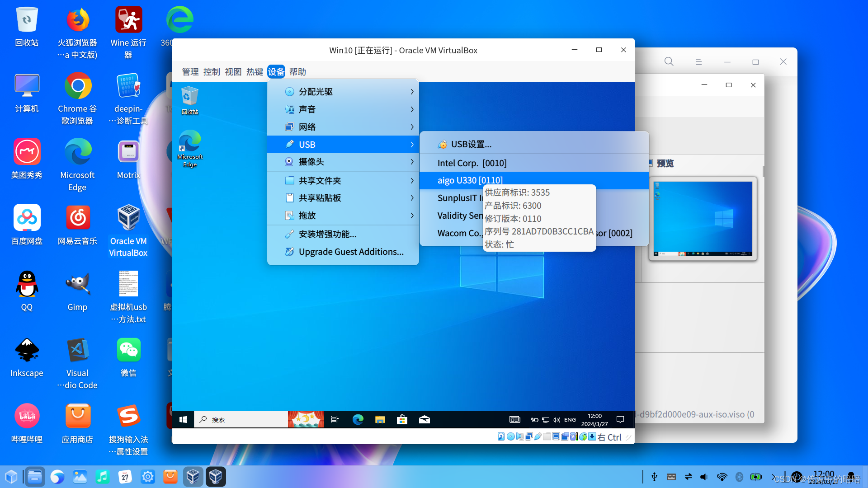Attach the aigo U330 USB device
The width and height of the screenshot is (868, 488).
pos(470,180)
